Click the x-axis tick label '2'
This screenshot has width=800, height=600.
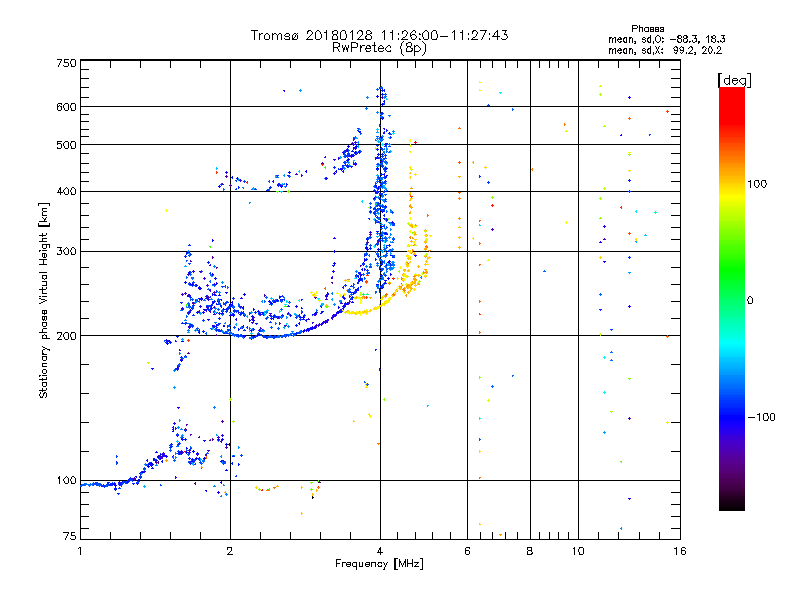coord(230,551)
